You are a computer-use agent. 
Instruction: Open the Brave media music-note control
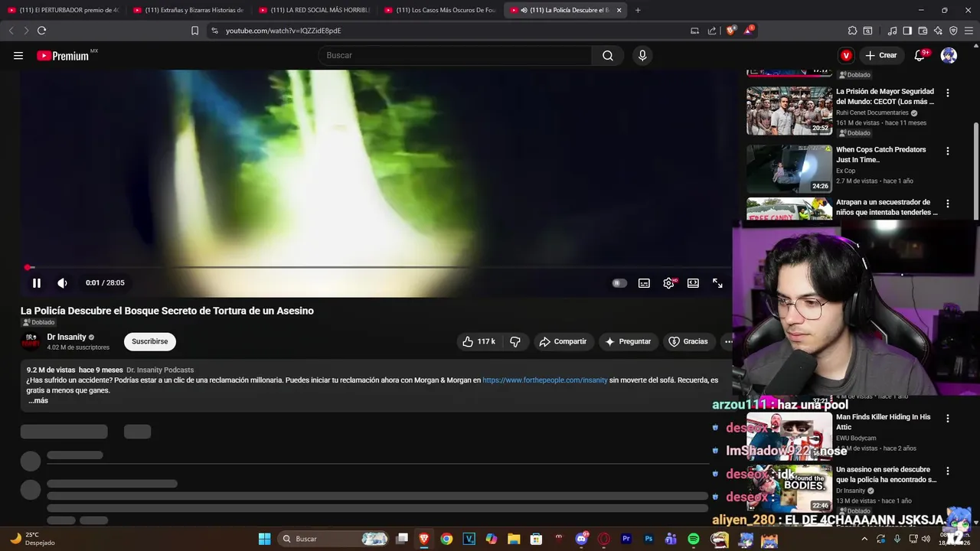(892, 31)
